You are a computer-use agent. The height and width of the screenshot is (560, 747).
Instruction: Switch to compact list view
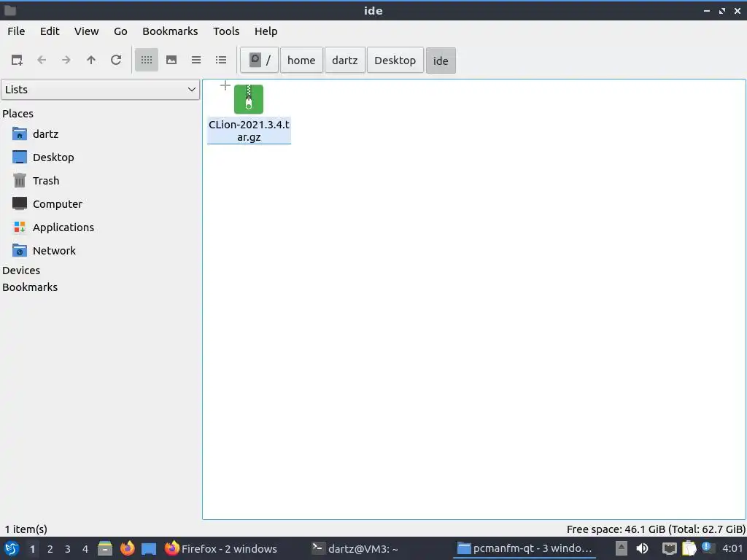[196, 60]
